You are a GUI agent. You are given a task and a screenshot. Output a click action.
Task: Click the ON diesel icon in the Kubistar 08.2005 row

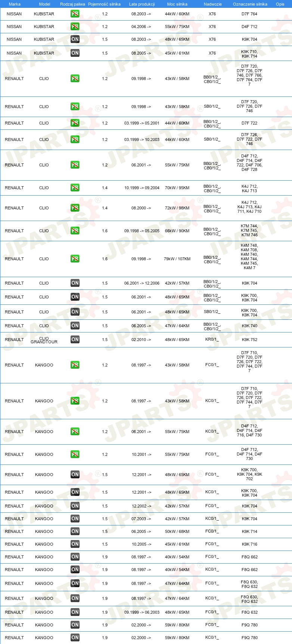point(75,53)
